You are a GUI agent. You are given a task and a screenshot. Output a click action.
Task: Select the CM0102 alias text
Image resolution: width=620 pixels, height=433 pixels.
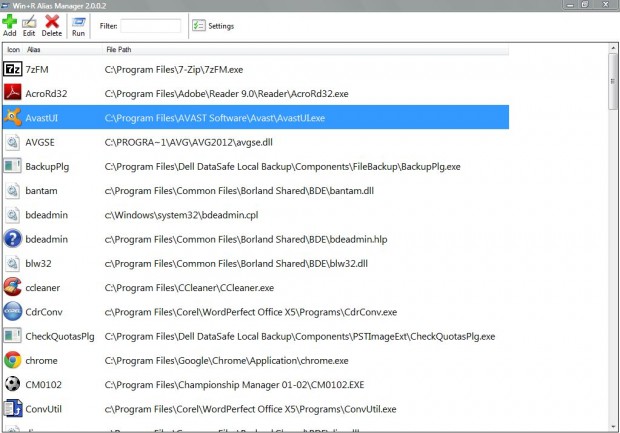[43, 385]
